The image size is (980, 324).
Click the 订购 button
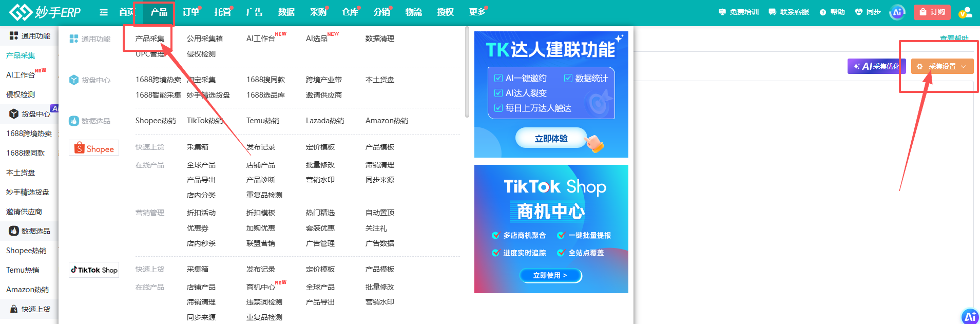coord(932,12)
